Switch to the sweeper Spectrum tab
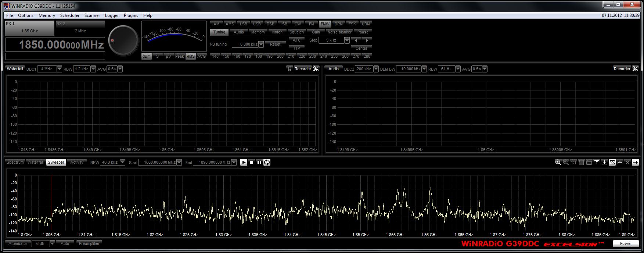The image size is (644, 253). click(x=15, y=162)
